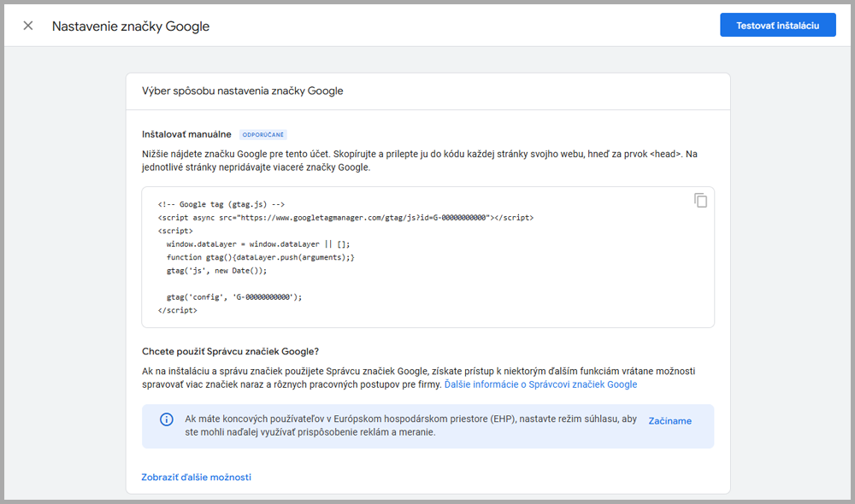Click the Google tag comment line in code
This screenshot has height=504, width=855.
coord(221,204)
